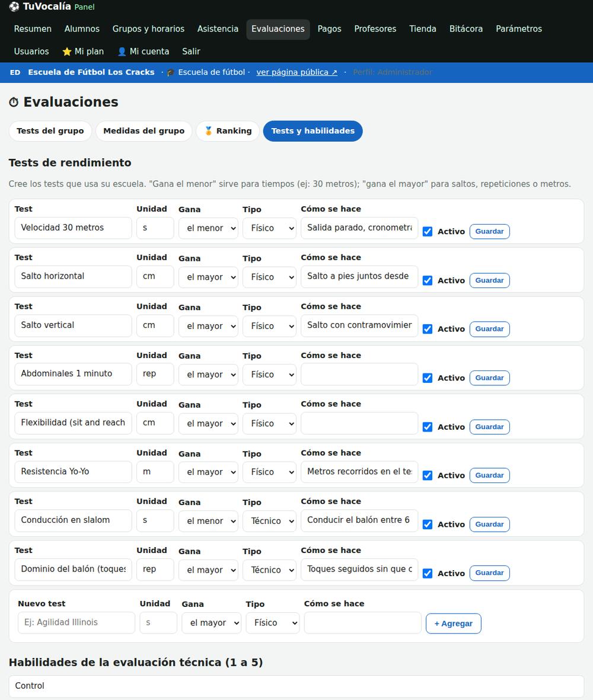Expand Tipo dropdown for Resistencia Yo-Yo
Viewport: 593px width, 700px height.
click(269, 472)
